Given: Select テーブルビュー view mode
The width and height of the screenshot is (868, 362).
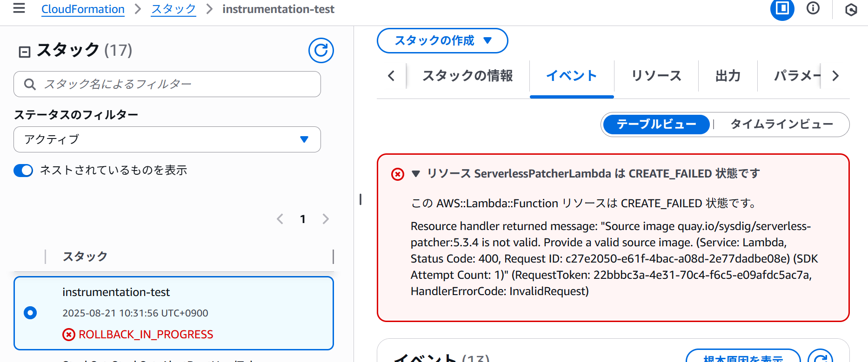Looking at the screenshot, I should (656, 124).
